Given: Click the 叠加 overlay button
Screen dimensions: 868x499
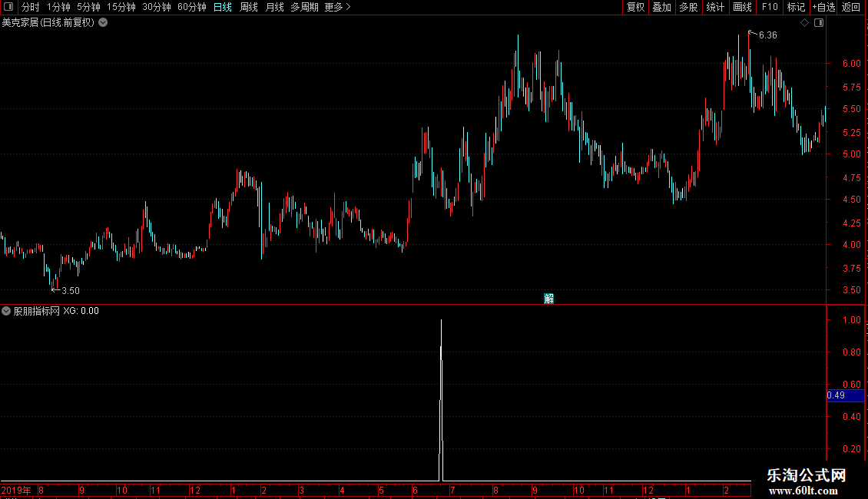Looking at the screenshot, I should (661, 7).
